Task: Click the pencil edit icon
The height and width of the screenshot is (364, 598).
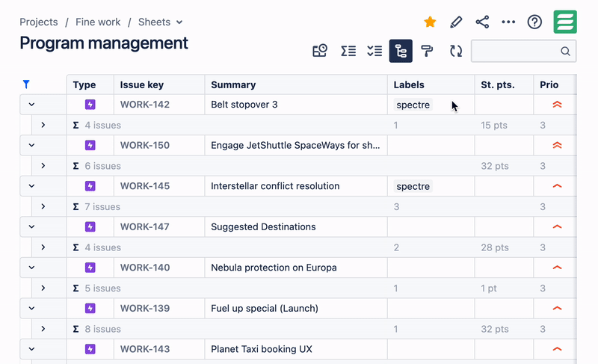Action: pyautogui.click(x=456, y=22)
